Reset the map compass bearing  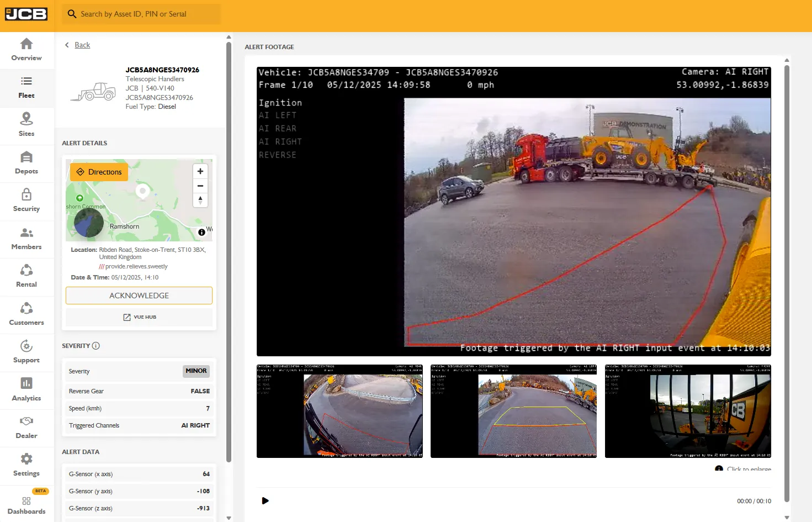[x=200, y=200]
